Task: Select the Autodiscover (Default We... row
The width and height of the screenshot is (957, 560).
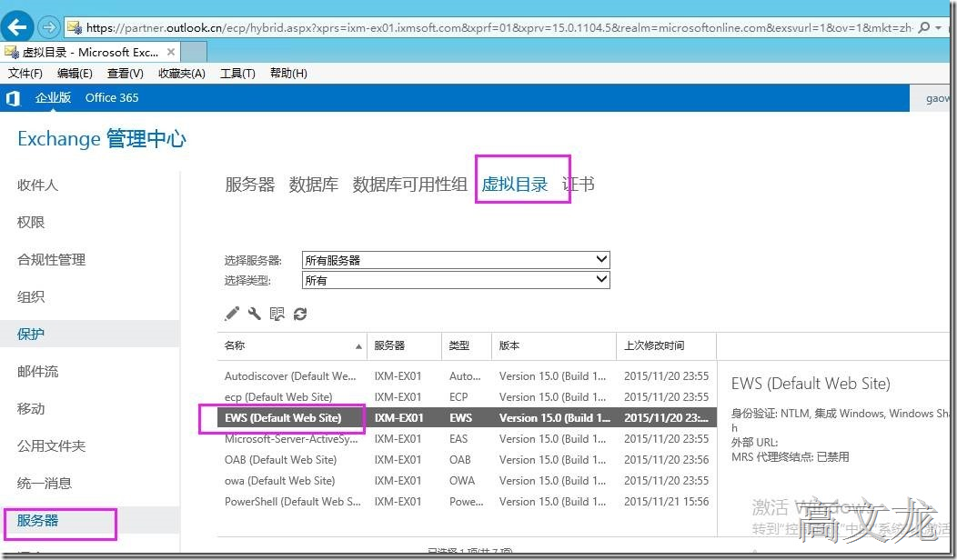Action: pyautogui.click(x=467, y=375)
